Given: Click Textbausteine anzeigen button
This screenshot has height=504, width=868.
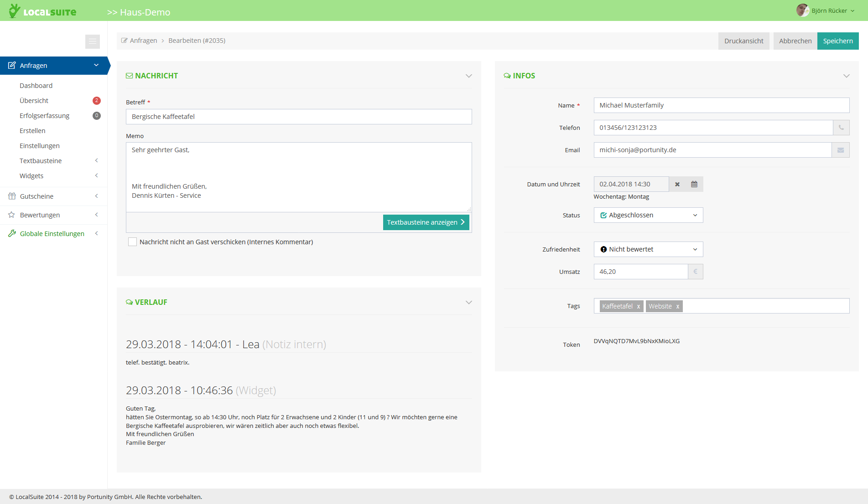Looking at the screenshot, I should click(x=426, y=222).
